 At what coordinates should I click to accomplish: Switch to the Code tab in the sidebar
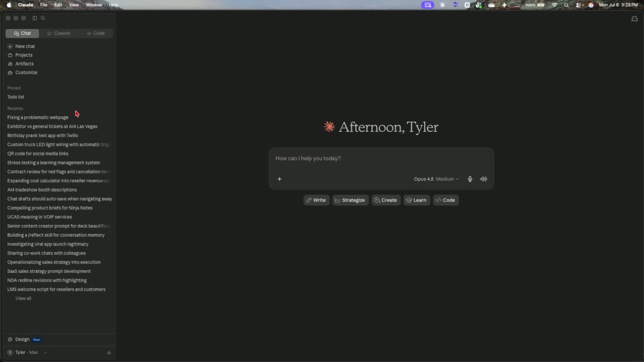[x=96, y=33]
